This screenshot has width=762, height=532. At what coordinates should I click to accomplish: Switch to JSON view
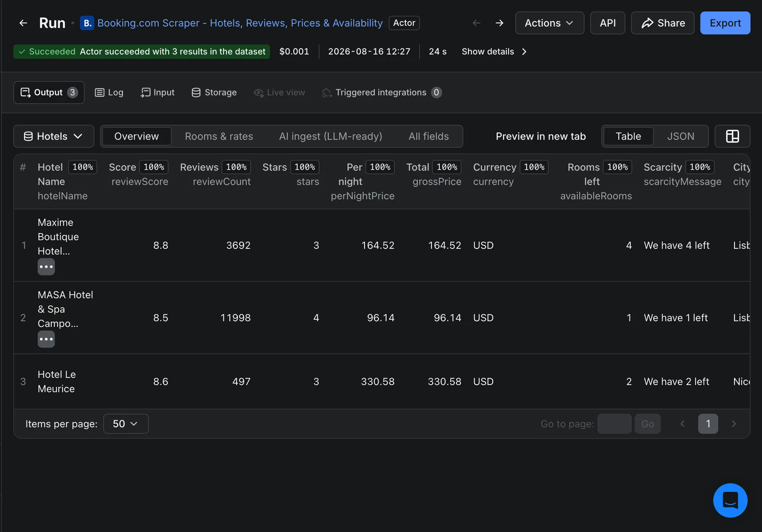pyautogui.click(x=681, y=136)
